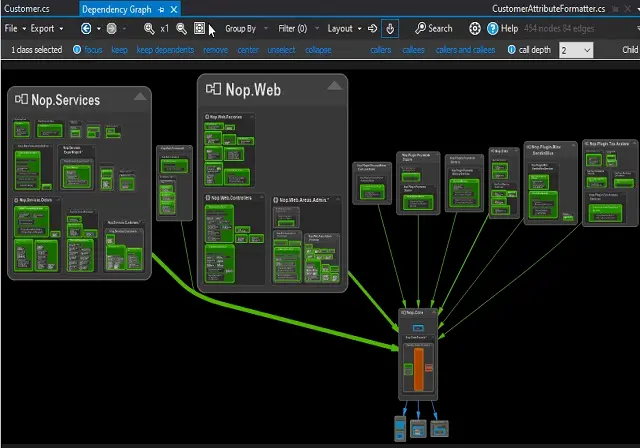Click the arrow icon right of Layout

pos(372,29)
